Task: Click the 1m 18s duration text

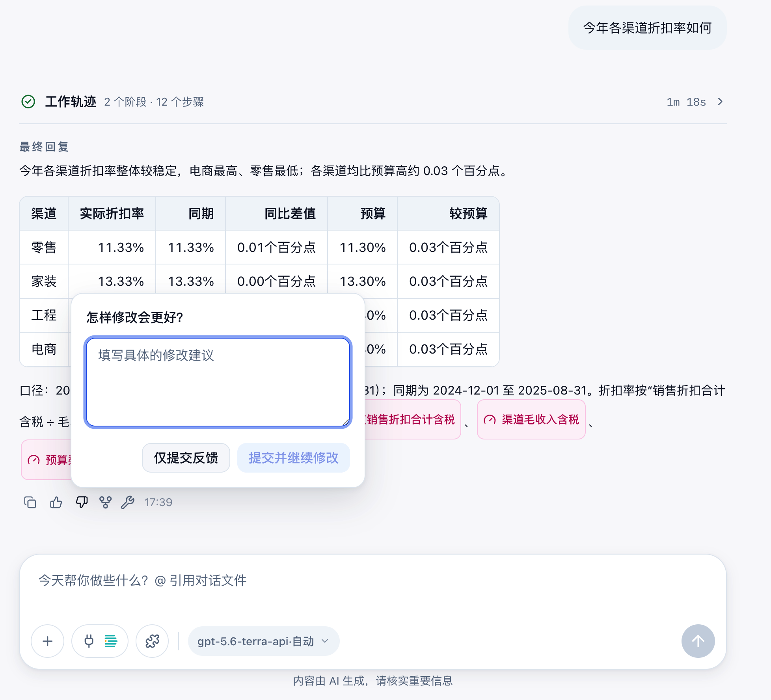Action: pos(686,102)
